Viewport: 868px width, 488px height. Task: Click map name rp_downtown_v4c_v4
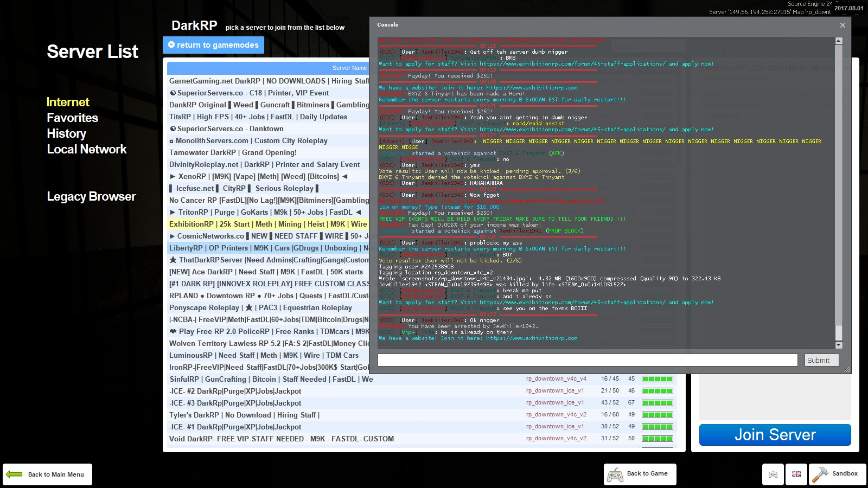click(556, 379)
